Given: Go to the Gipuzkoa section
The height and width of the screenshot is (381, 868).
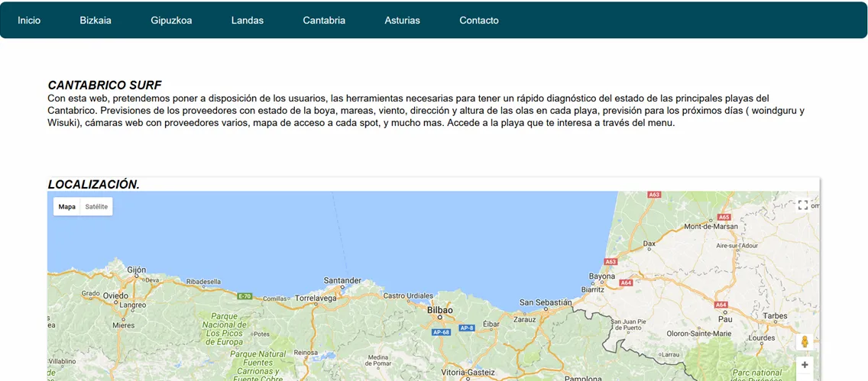Looking at the screenshot, I should [x=171, y=21].
